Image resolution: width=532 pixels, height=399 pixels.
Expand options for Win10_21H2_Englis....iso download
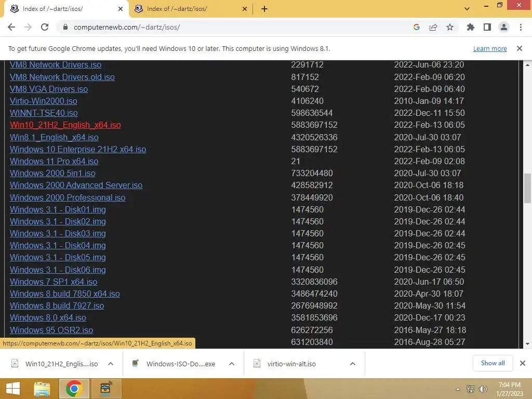111,364
